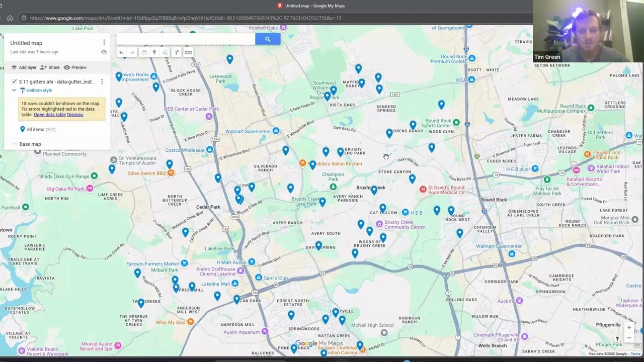Screen dimensions: 644x362
Task: Click the Round Rock Premium Outlets icon
Action: click(x=471, y=58)
